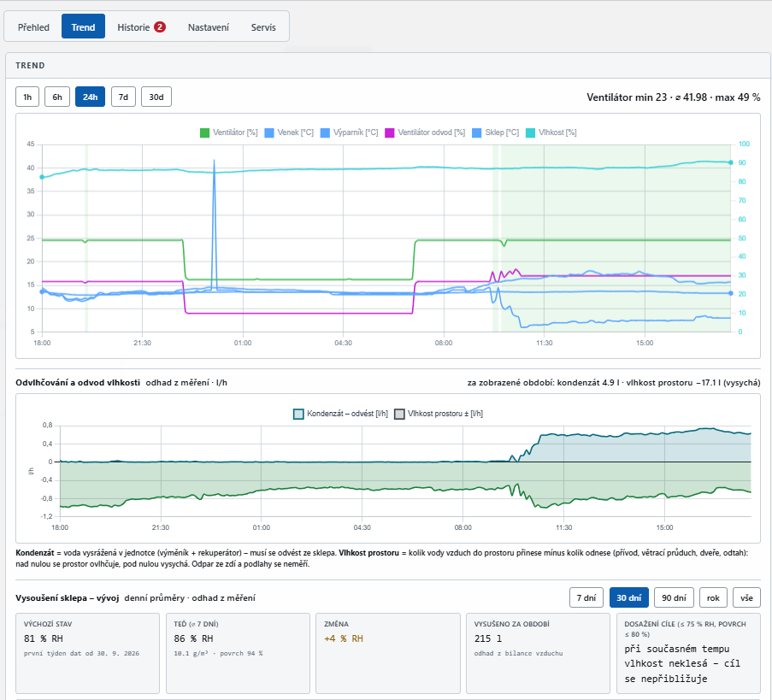Click the Odvlhčování a odvod vlhkosti heading
772x700 pixels.
pyautogui.click(x=78, y=383)
